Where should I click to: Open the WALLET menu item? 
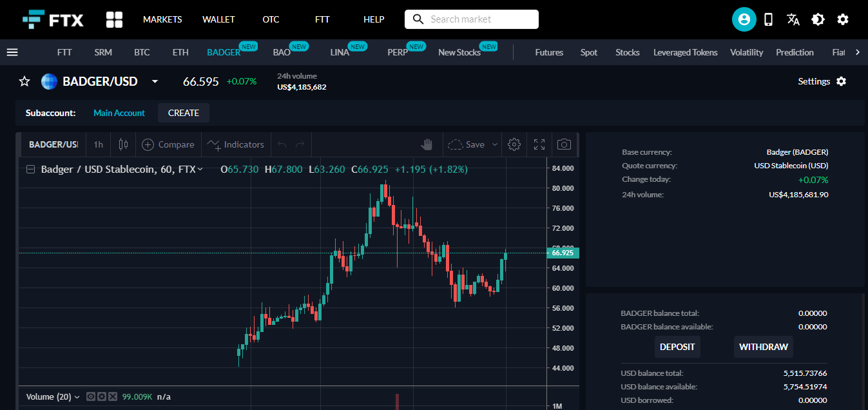coord(218,19)
